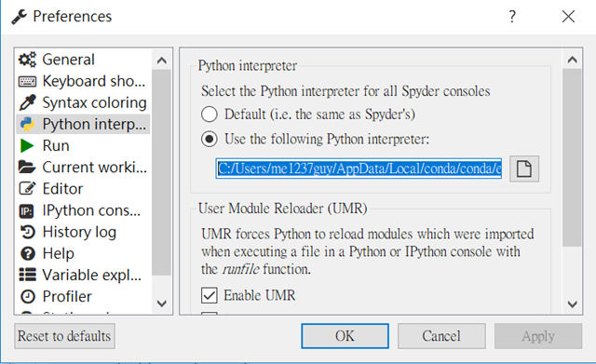This screenshot has height=364, width=596.
Task: Browse for interpreter file icon button
Action: (x=524, y=169)
